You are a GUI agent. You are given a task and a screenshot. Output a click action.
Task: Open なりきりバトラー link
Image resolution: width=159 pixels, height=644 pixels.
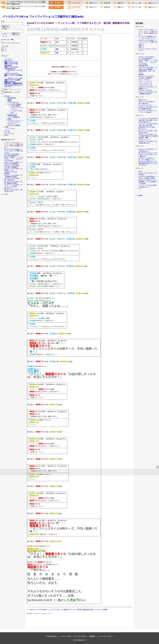point(13,114)
